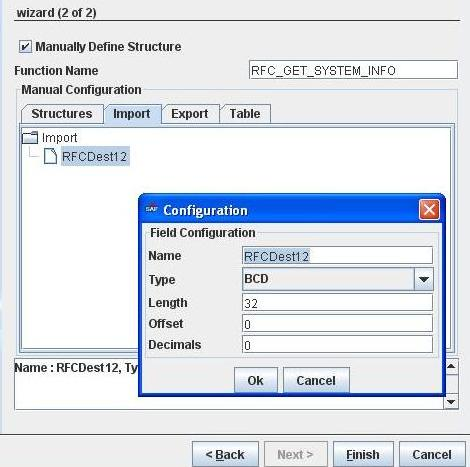Click the scroll up arrow of description box
Screen dimensions: 470x467
pyautogui.click(x=451, y=366)
